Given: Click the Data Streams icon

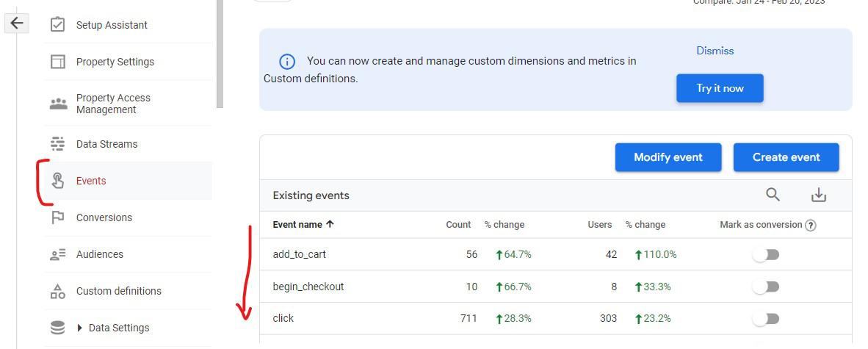Looking at the screenshot, I should coord(57,144).
